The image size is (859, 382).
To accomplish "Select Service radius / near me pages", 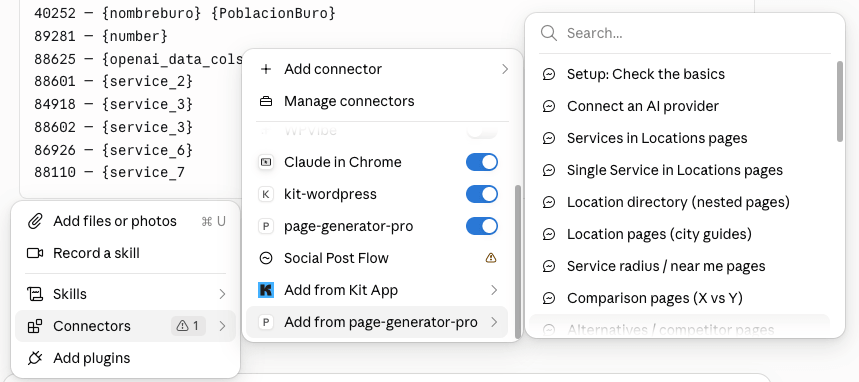I will coord(679,266).
